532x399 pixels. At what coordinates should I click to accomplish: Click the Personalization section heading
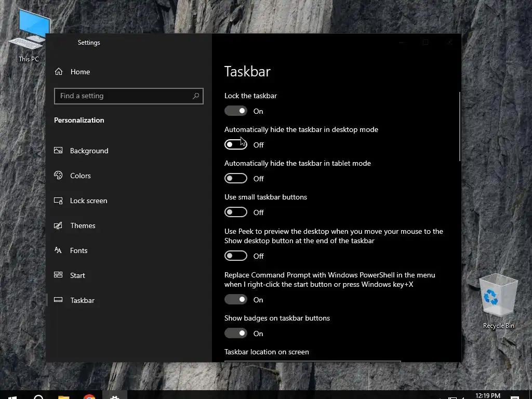(79, 120)
